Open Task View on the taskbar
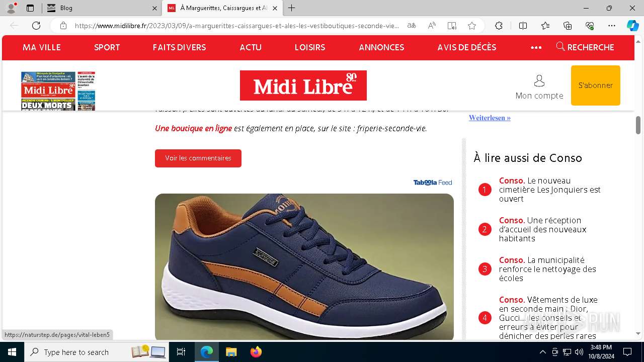644x362 pixels. 181,352
